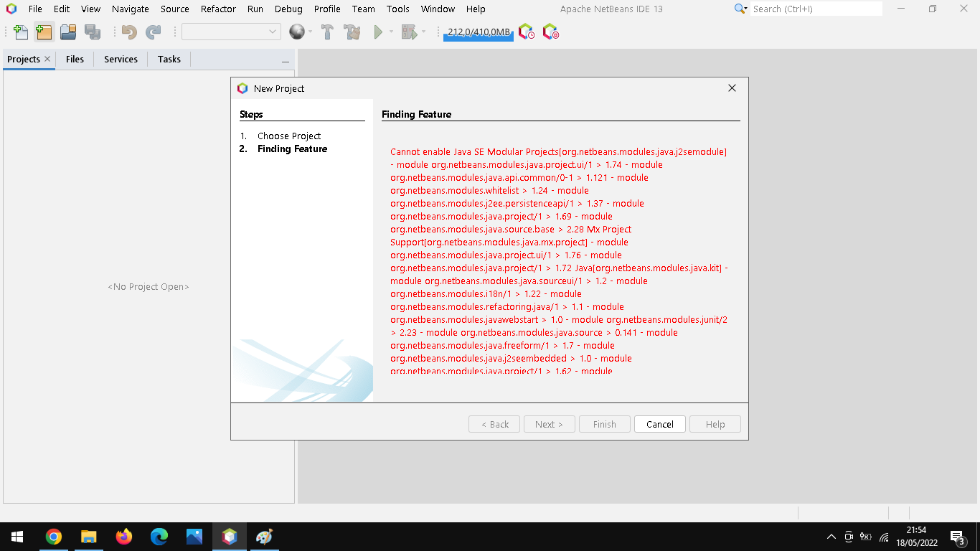
Task: Click the New Project toolbar icon
Action: (x=44, y=32)
